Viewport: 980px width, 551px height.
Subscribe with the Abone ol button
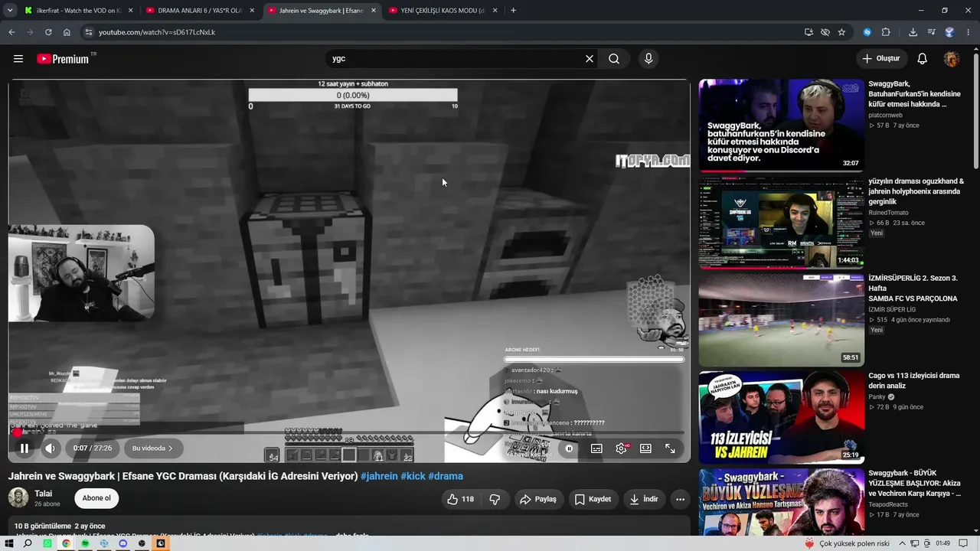(x=96, y=498)
